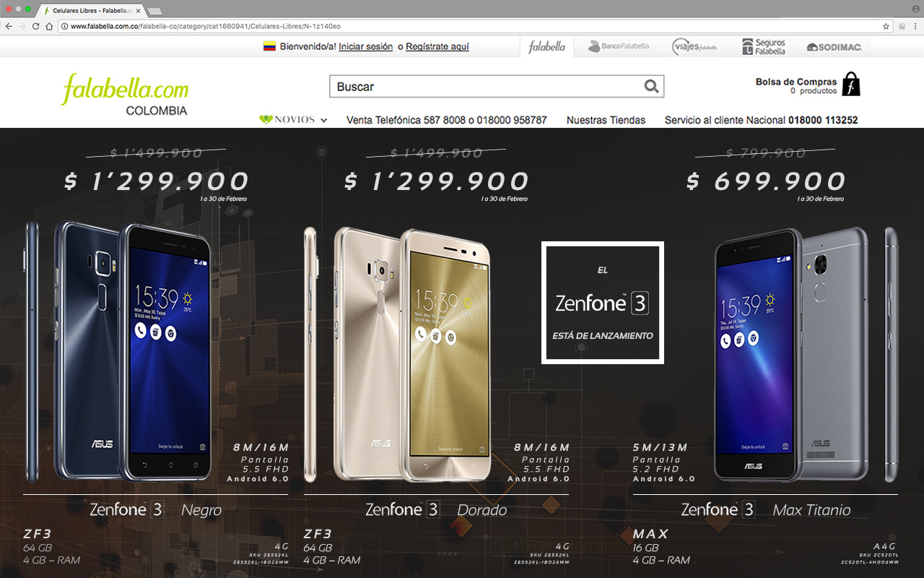Image resolution: width=924 pixels, height=578 pixels.
Task: Select the Banco Falabella tab
Action: pos(619,46)
